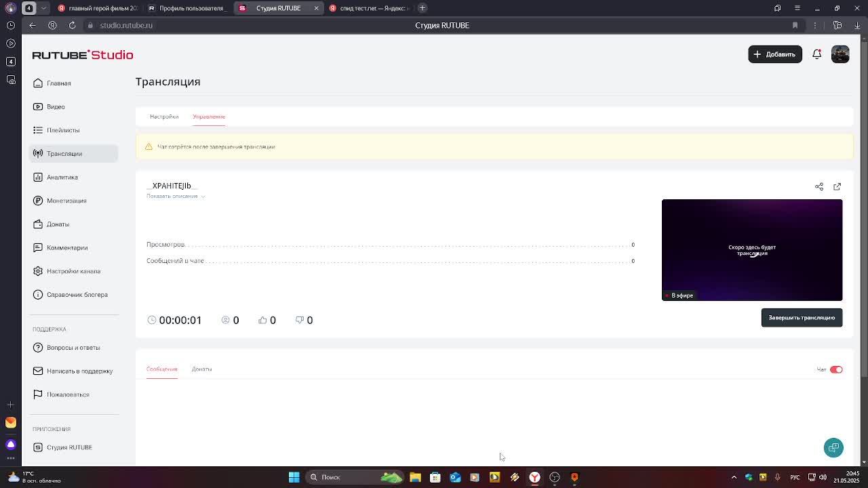Open Настройки канала

pos(73,271)
